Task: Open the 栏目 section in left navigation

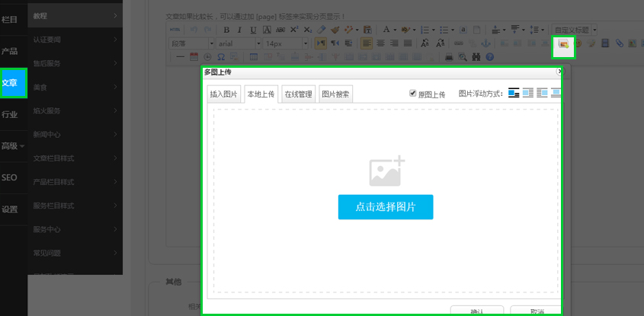Action: pyautogui.click(x=14, y=19)
